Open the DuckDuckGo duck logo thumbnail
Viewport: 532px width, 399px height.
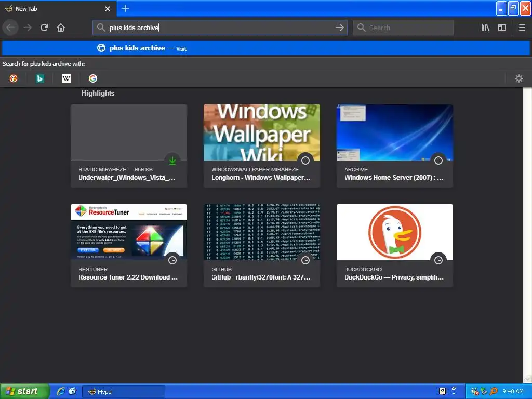pos(395,232)
